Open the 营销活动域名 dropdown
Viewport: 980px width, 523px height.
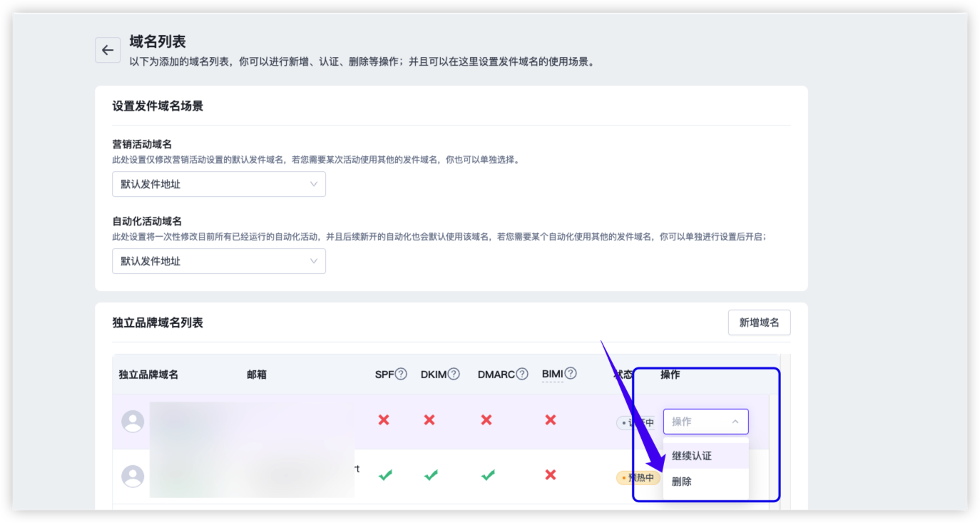point(219,184)
